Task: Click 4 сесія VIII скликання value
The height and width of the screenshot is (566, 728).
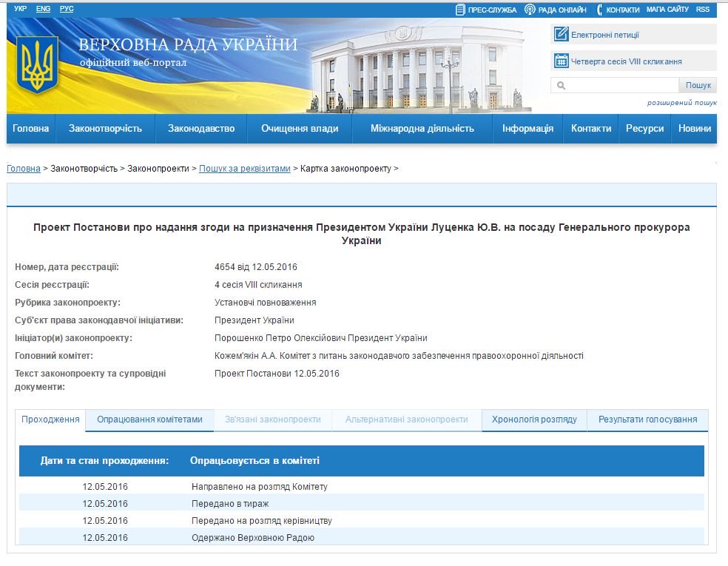Action: (x=258, y=285)
